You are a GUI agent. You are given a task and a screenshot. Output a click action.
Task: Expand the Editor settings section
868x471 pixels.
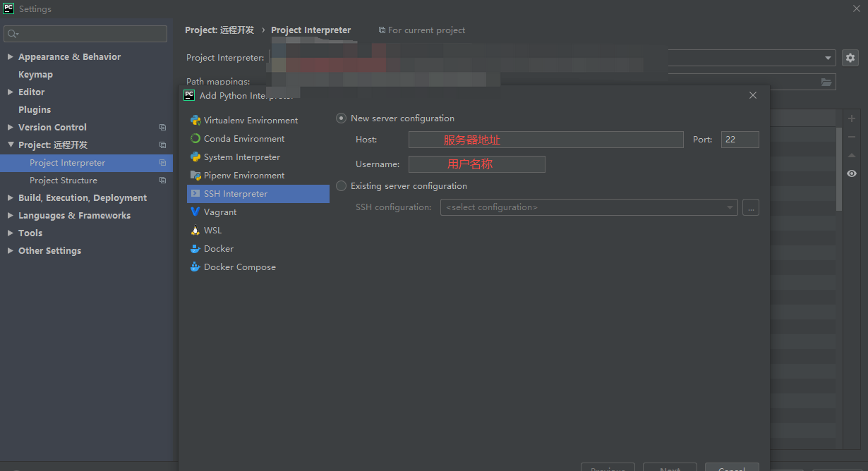click(x=10, y=92)
